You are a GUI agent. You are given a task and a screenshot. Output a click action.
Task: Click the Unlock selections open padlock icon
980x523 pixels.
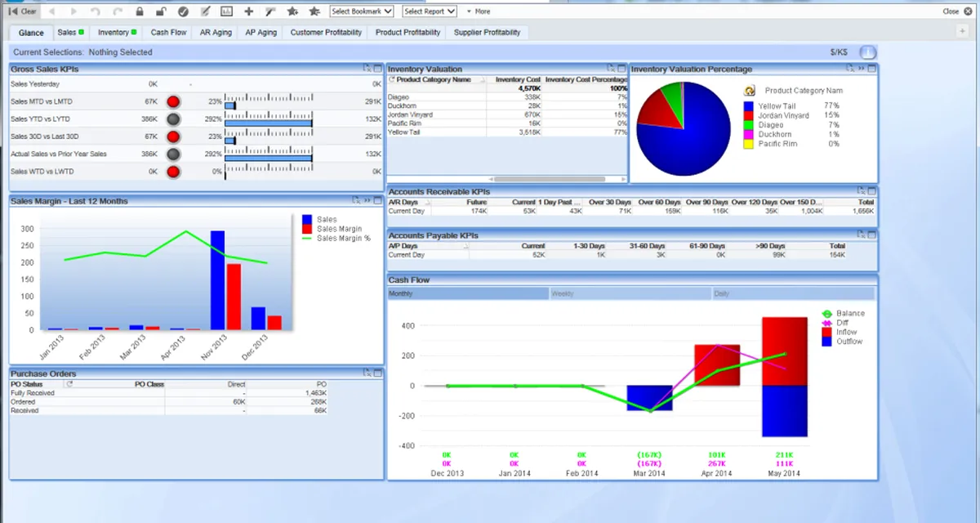coord(161,11)
